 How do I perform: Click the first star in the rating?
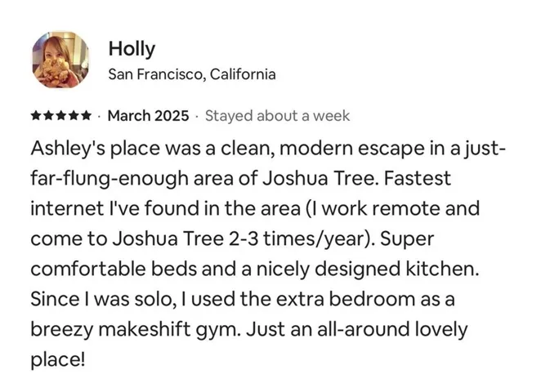tap(36, 116)
